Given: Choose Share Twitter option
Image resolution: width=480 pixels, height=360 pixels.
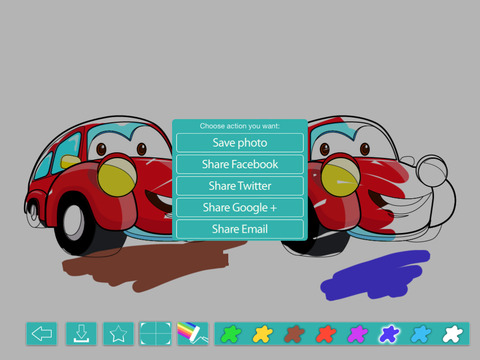Looking at the screenshot, I should pos(240,186).
